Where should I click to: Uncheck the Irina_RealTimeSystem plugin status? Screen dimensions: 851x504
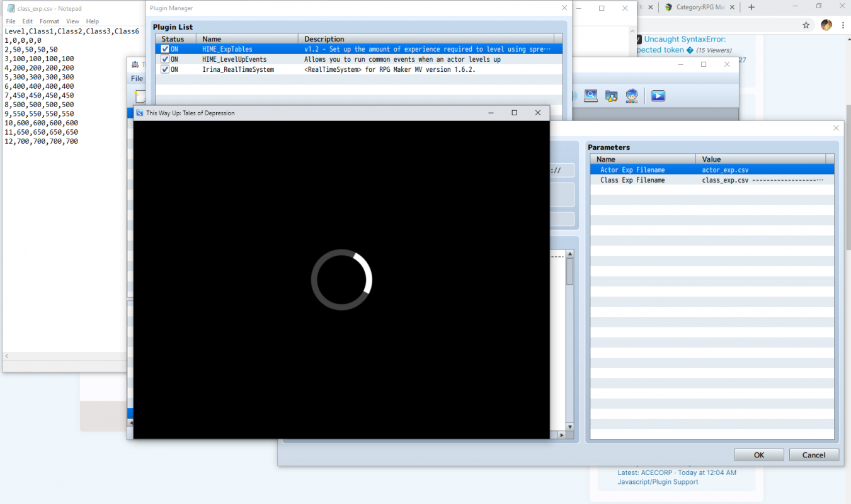coord(165,69)
